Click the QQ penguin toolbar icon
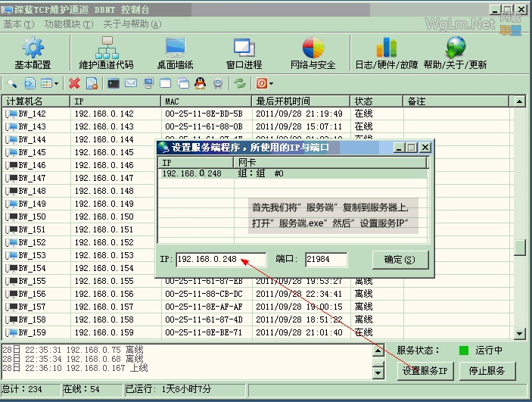This screenshot has width=532, height=402. (x=201, y=83)
